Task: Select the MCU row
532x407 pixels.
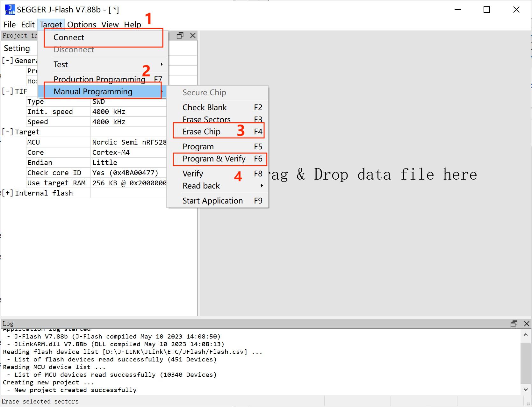Action: (x=97, y=142)
